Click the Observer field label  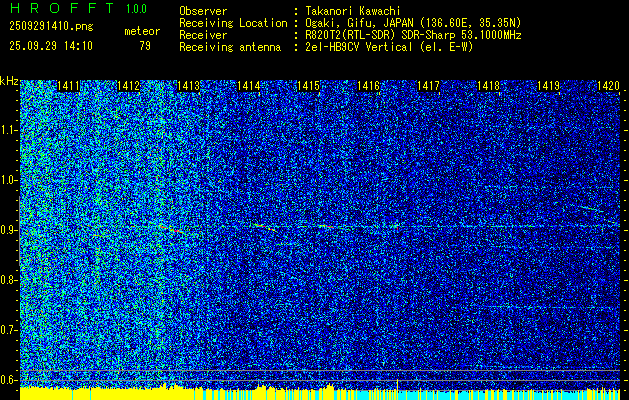[203, 11]
